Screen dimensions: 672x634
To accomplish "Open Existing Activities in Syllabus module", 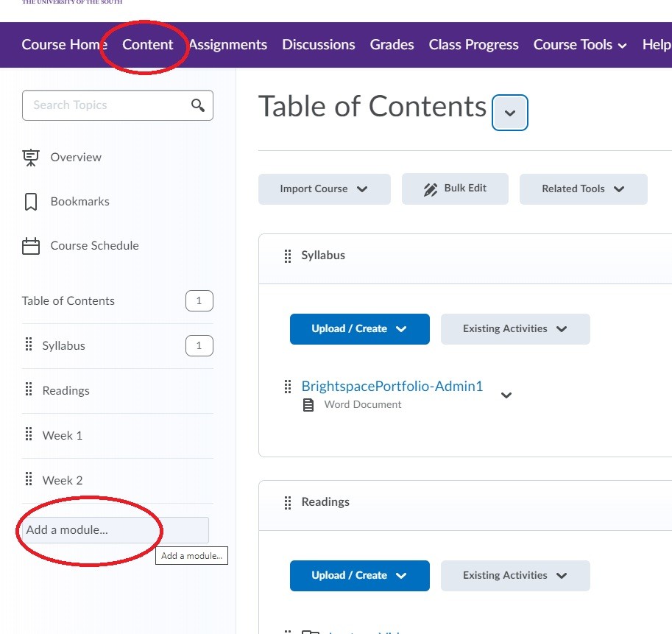I will click(515, 329).
